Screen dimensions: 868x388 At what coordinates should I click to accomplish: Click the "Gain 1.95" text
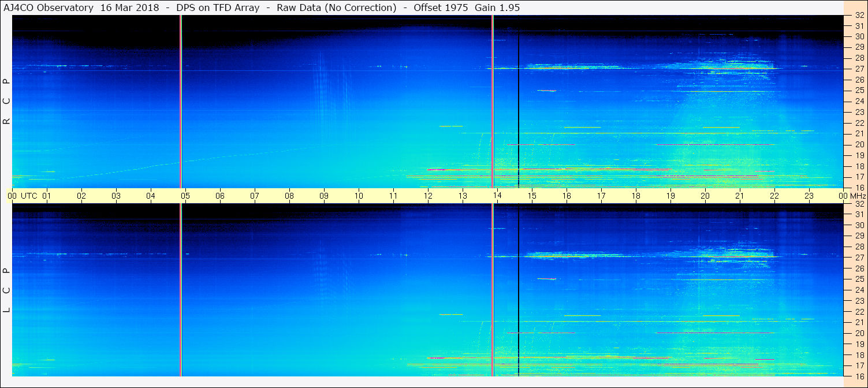pos(496,8)
